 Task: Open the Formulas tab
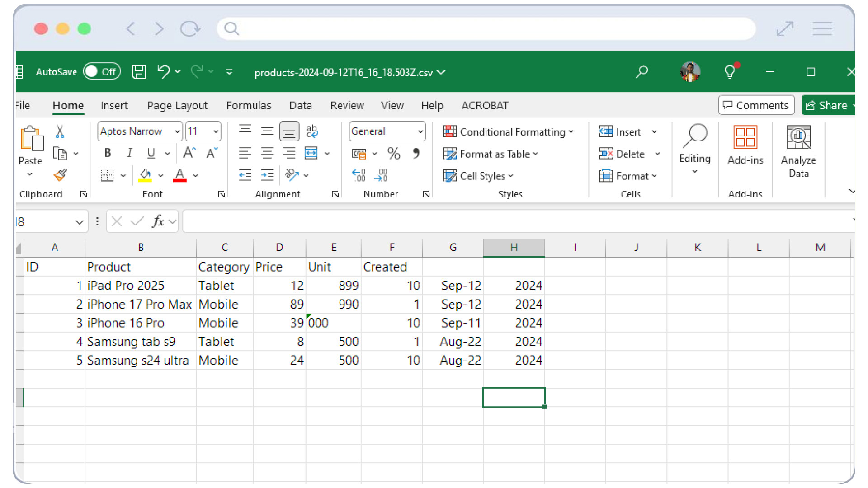[x=249, y=105]
